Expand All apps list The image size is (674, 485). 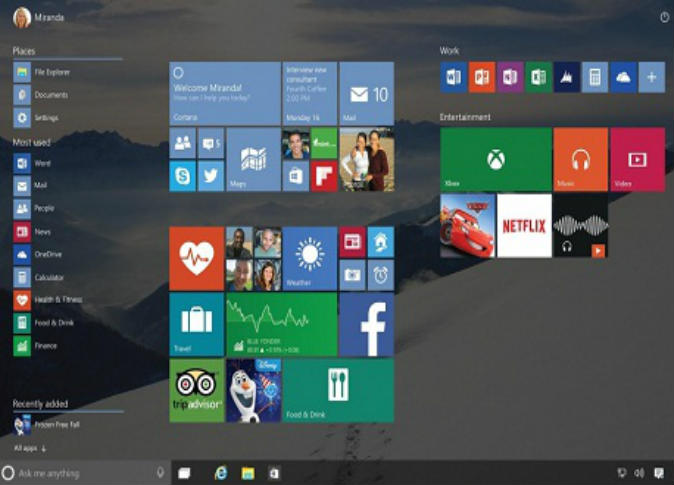click(30, 448)
